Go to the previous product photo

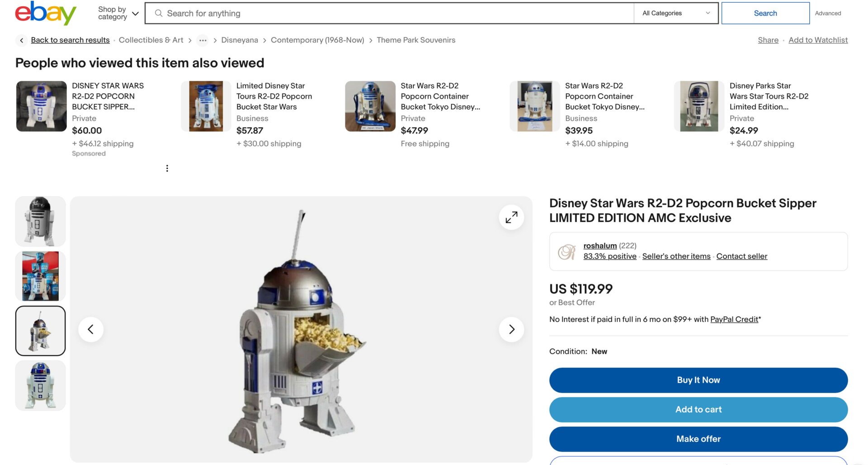click(x=91, y=329)
